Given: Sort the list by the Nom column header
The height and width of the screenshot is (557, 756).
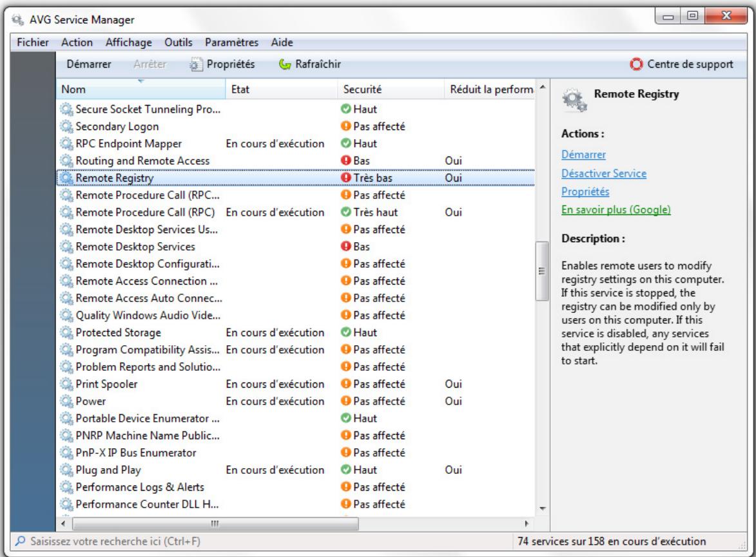Looking at the screenshot, I should click(x=141, y=89).
